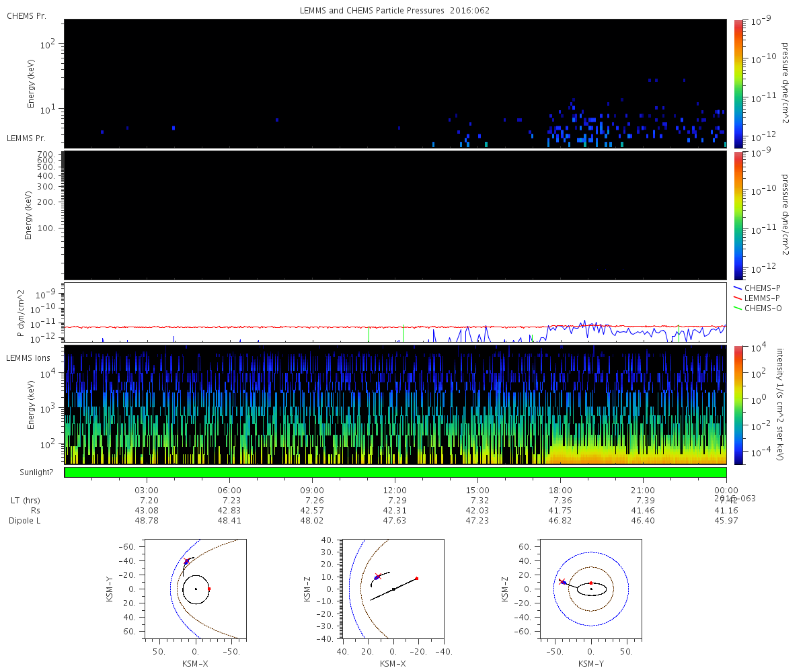Viewport: 807px width, 672px height.
Task: Click the Dipole L row label
Action: [26, 521]
